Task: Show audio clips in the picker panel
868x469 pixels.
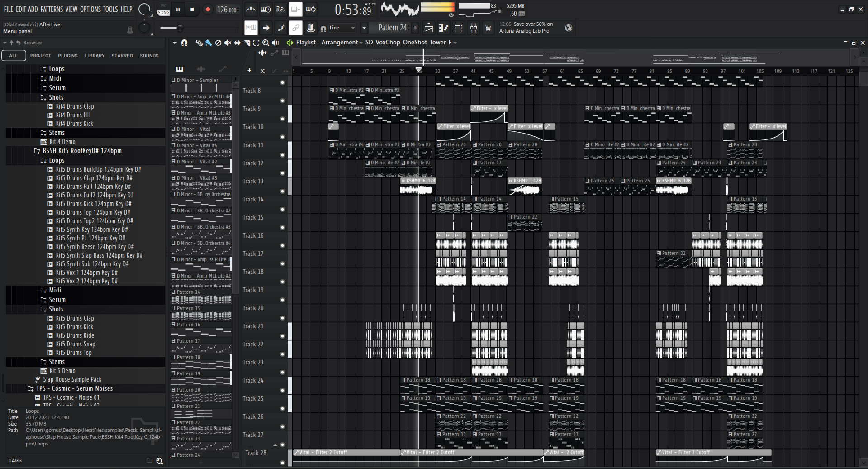Action: click(201, 69)
